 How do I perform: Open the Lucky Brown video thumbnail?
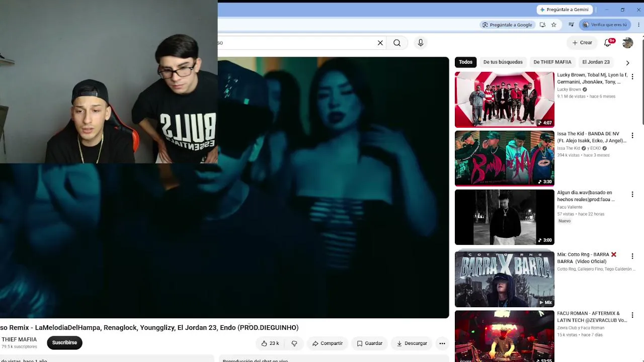click(x=504, y=100)
